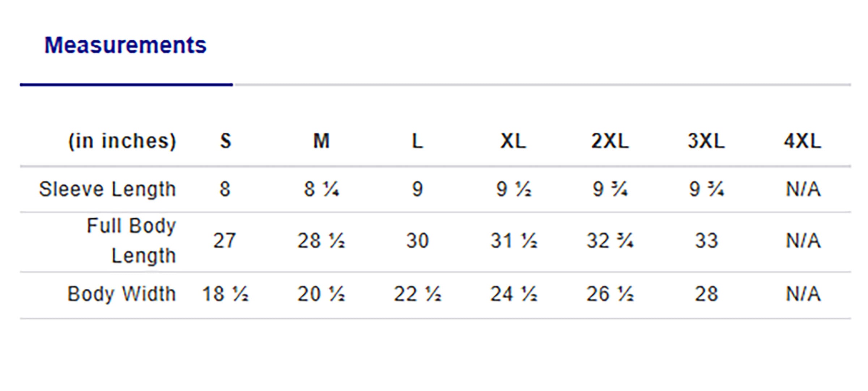Screen dimensions: 868x391
Task: Select the XL size column header
Action: pos(513,141)
